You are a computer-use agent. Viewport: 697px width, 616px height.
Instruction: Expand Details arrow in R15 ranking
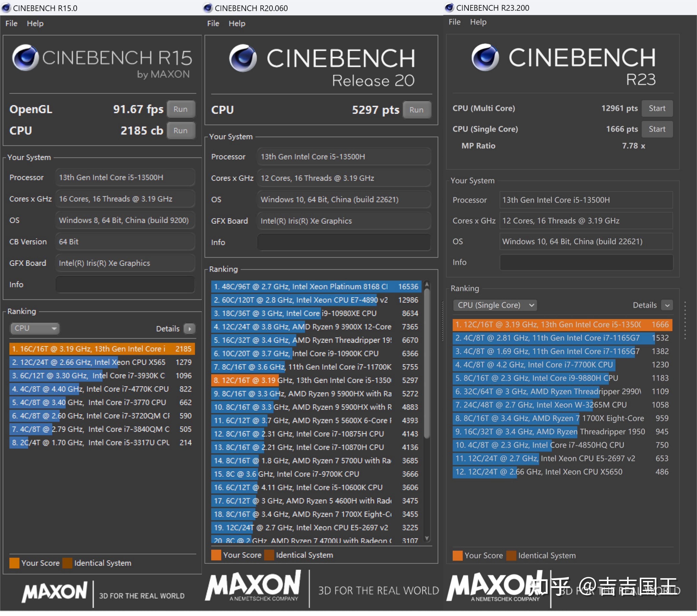click(189, 329)
